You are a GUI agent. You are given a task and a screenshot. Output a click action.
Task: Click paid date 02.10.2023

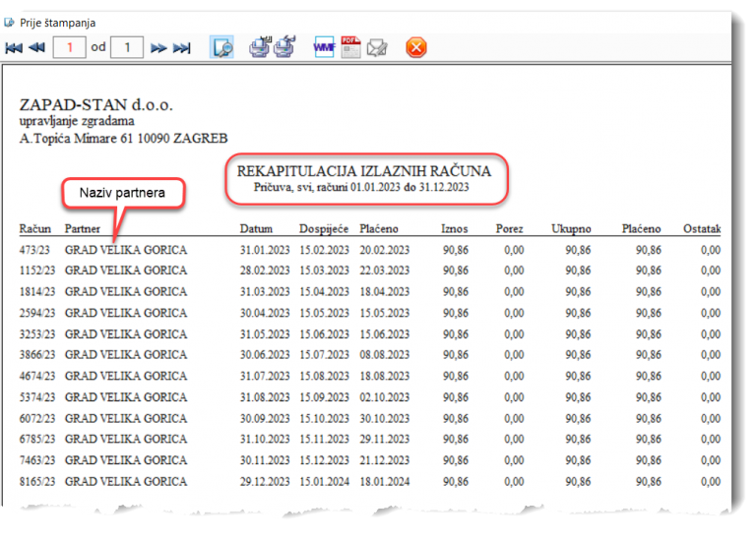tap(384, 397)
